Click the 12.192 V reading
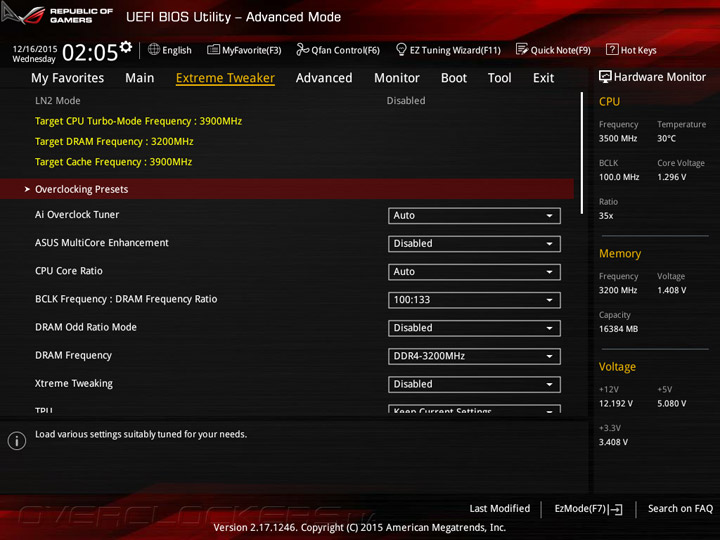 616,404
